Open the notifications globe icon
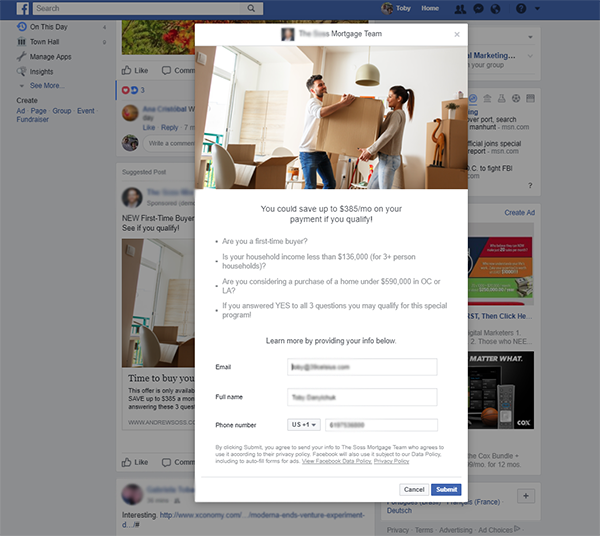This screenshot has height=536, width=600. (x=496, y=9)
